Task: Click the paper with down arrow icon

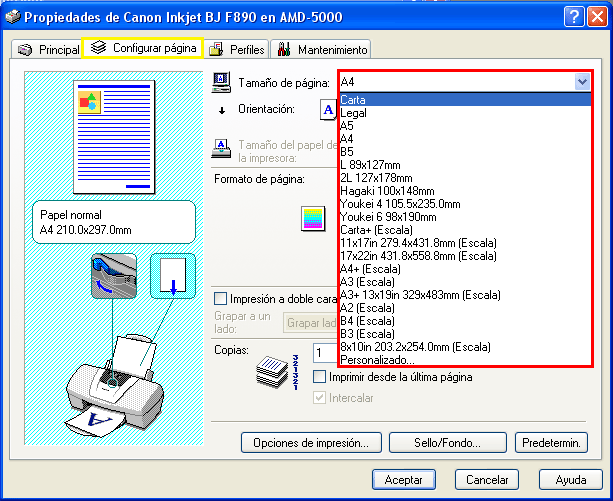Action: [173, 276]
